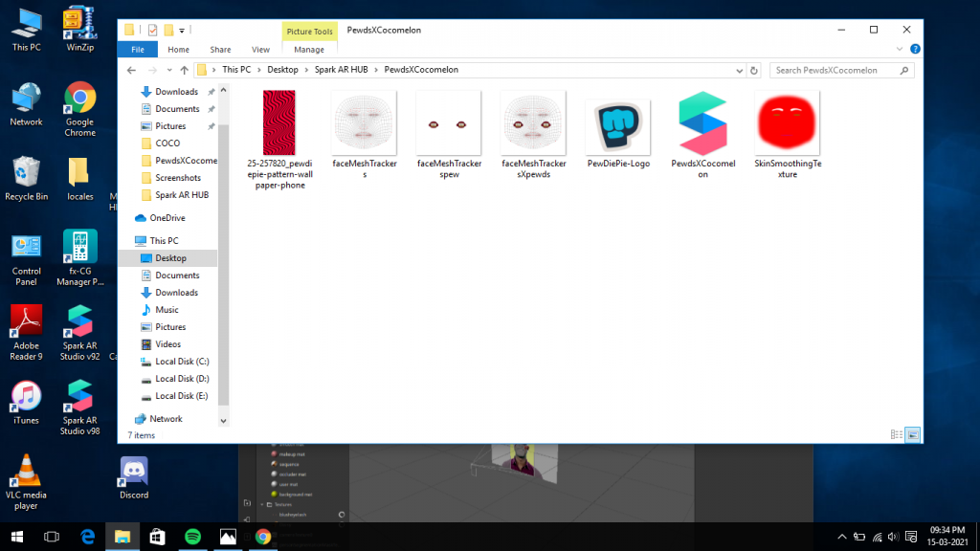
Task: Select Local Disk (C:) in sidebar
Action: pos(175,362)
